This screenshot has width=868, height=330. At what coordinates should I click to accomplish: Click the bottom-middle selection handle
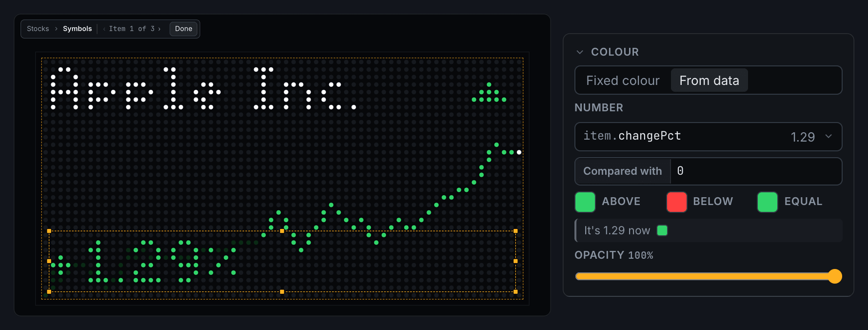coord(282,292)
